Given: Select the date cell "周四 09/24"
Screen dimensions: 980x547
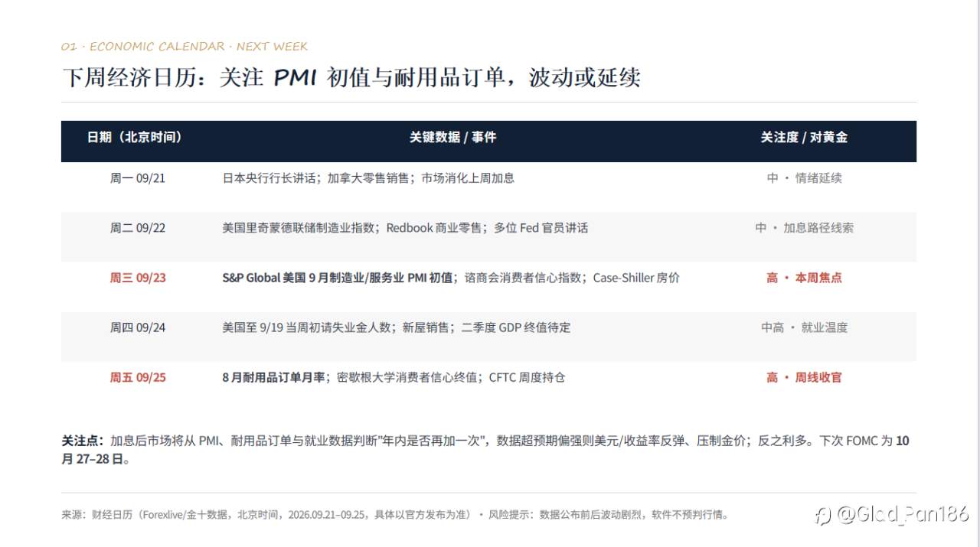Looking at the screenshot, I should click(x=138, y=327).
